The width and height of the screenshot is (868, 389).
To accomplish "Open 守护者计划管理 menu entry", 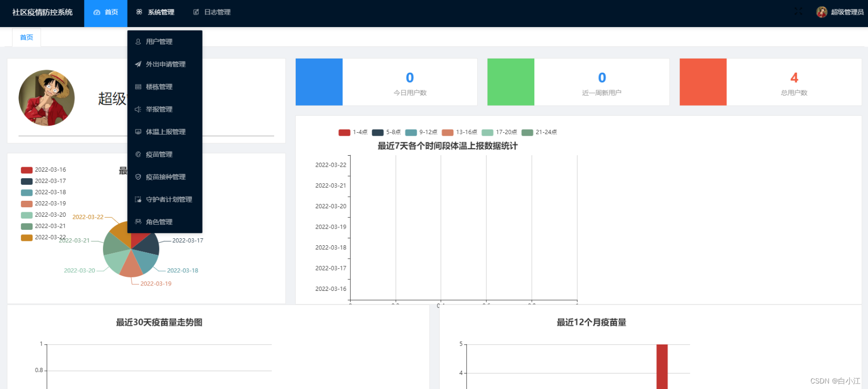I will click(165, 199).
